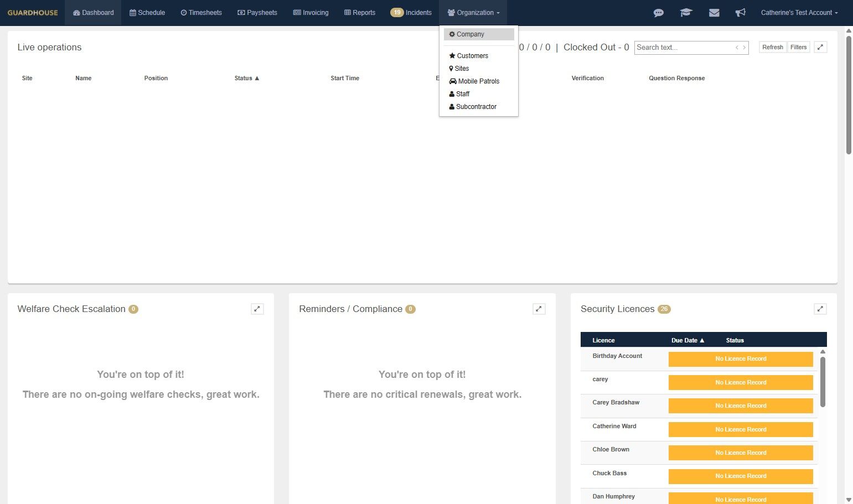Click the Search text input field
The image size is (853, 504).
(684, 48)
